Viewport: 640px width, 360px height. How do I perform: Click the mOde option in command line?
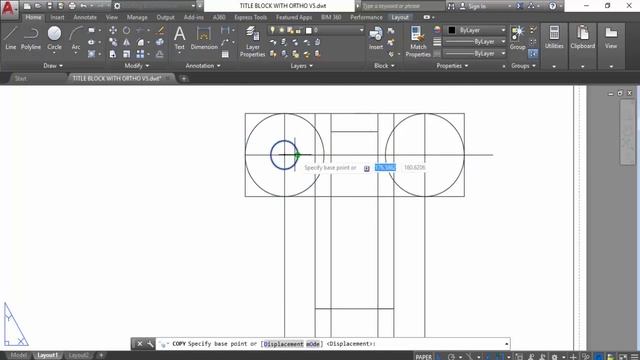(313, 344)
